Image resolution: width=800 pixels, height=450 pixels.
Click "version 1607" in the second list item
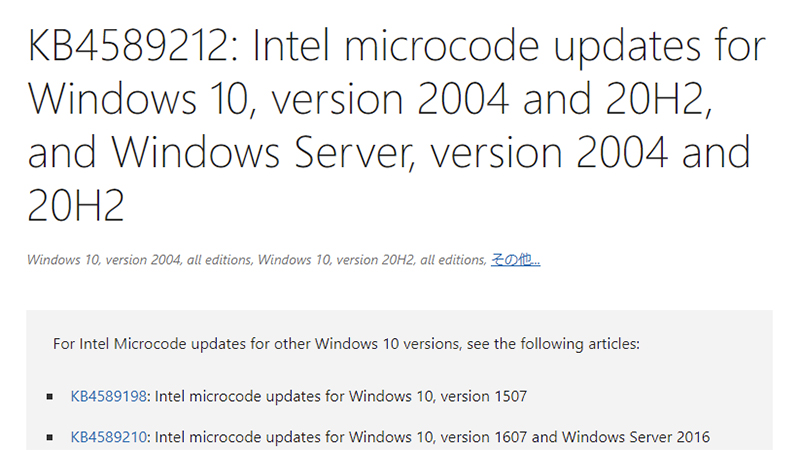pyautogui.click(x=502, y=437)
